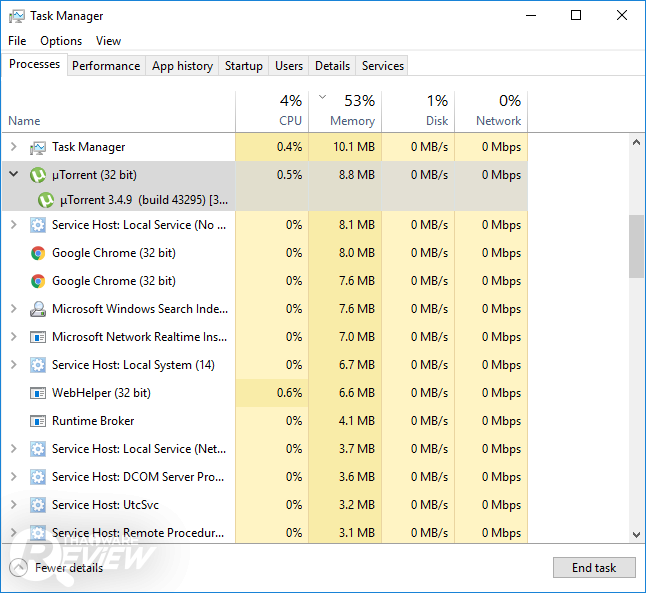646x593 pixels.
Task: Click the Microsoft Windows Search Indexer icon
Action: point(38,309)
